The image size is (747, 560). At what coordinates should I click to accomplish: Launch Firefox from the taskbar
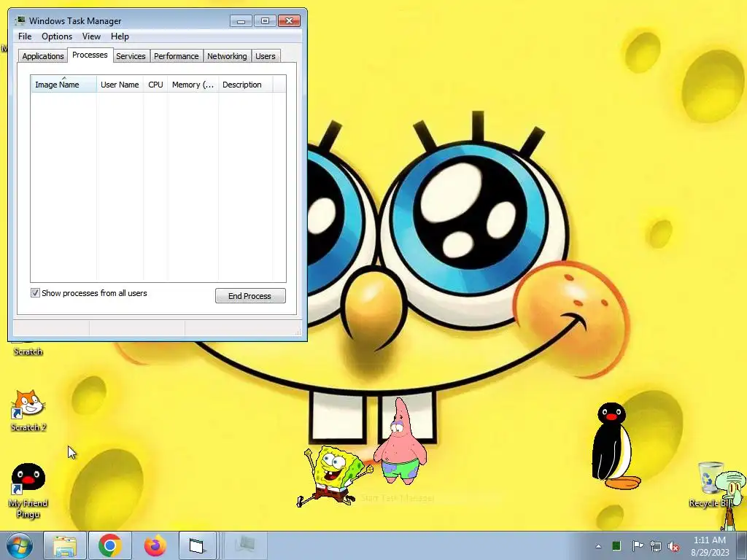point(155,545)
